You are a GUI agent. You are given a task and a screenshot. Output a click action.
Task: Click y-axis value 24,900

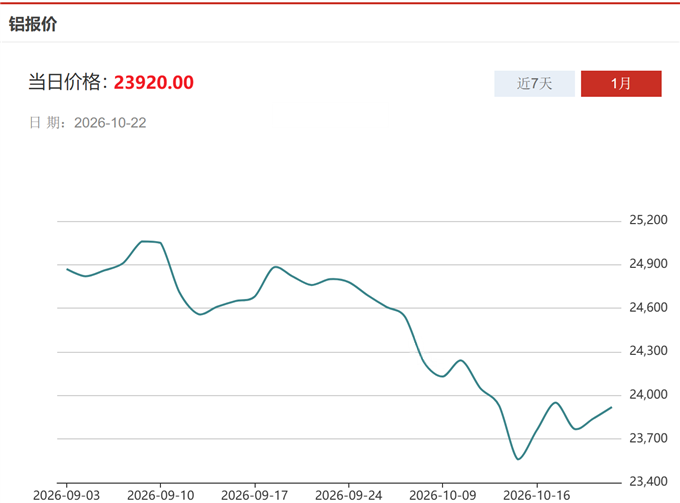(x=648, y=264)
